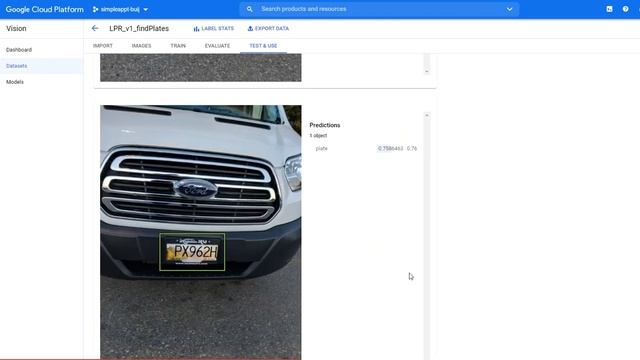Screen dimensions: 640x360
Task: Open the Cloud Shell icon in top bar
Action: click(x=609, y=9)
